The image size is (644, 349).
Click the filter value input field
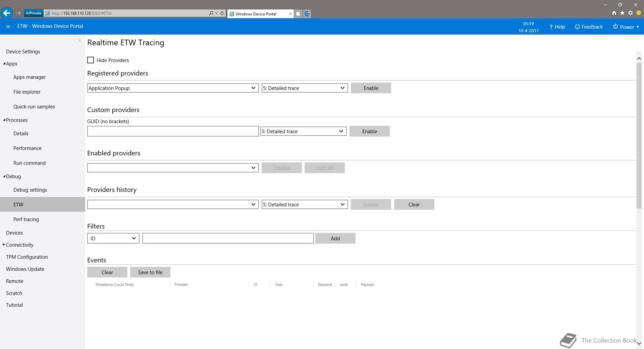coord(228,238)
